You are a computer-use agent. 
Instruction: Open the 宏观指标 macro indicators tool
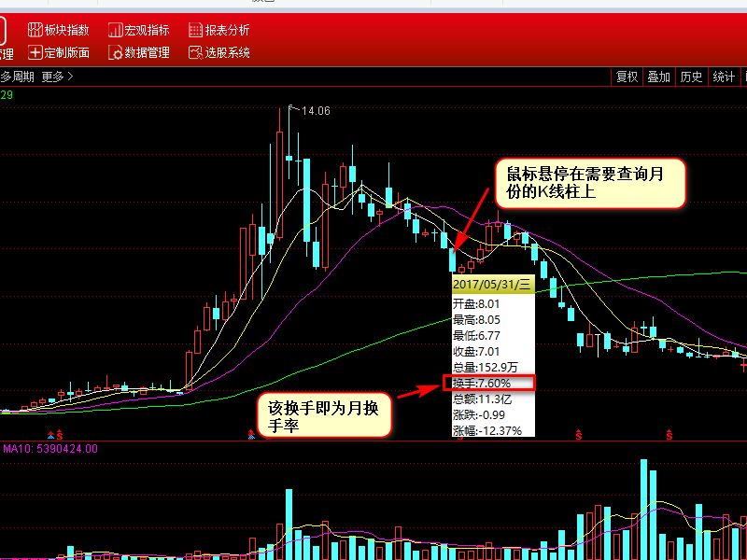point(139,30)
